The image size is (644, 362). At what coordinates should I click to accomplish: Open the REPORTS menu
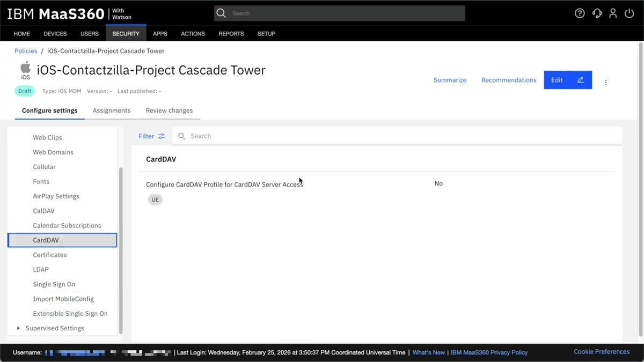click(x=231, y=34)
